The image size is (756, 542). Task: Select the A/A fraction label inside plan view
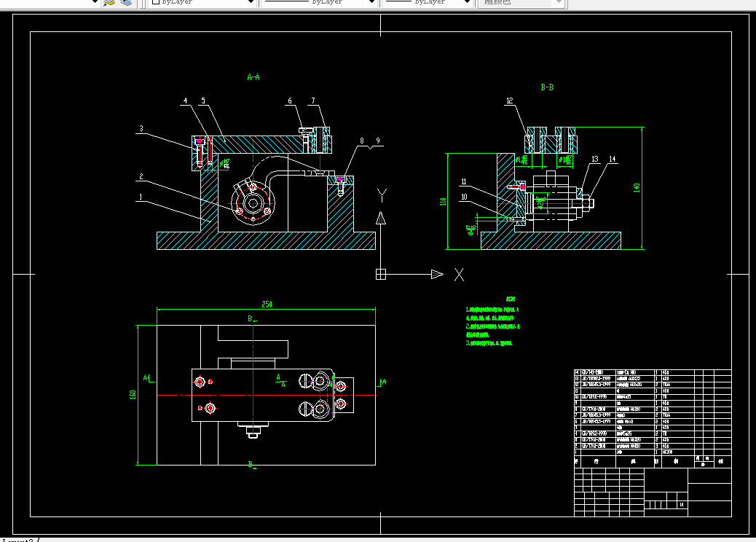[x=280, y=380]
